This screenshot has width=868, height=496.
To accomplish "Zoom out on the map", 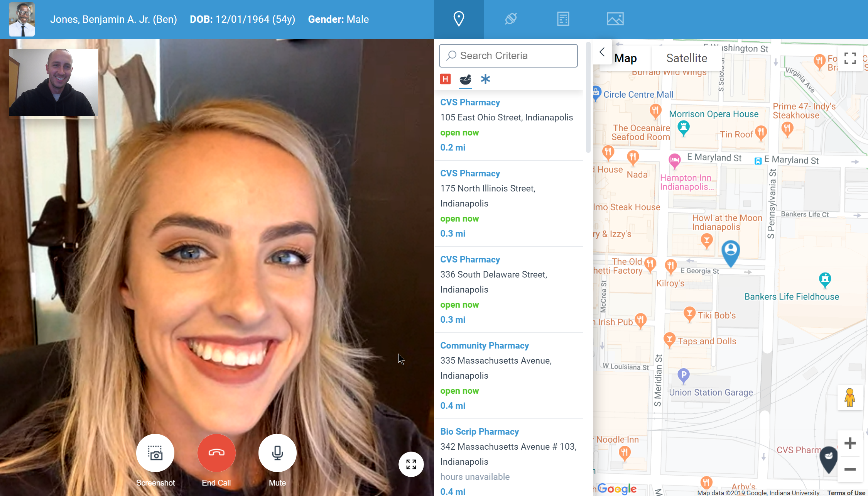I will [850, 469].
